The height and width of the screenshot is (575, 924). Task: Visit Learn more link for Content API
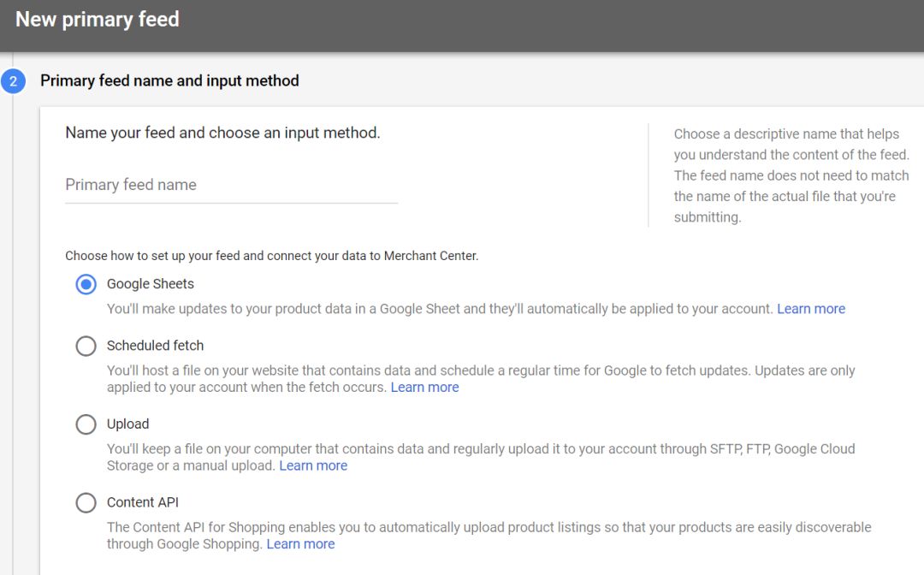tap(300, 544)
